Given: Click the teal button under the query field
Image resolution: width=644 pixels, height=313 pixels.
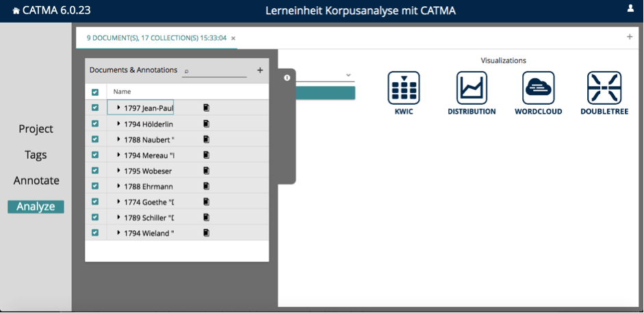Looking at the screenshot, I should point(325,93).
